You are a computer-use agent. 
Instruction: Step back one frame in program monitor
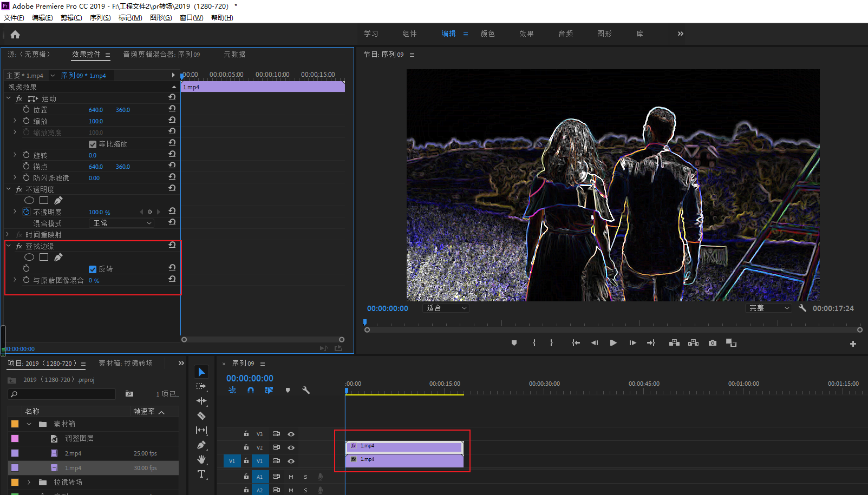click(x=595, y=343)
